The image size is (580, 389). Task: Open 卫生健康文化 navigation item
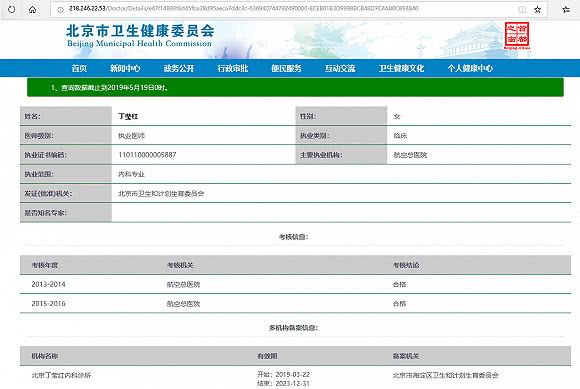point(401,68)
